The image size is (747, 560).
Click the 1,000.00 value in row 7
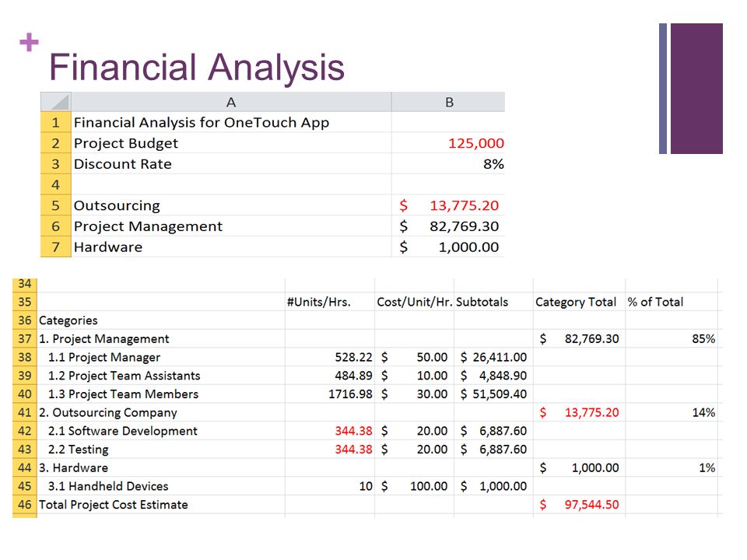point(468,247)
